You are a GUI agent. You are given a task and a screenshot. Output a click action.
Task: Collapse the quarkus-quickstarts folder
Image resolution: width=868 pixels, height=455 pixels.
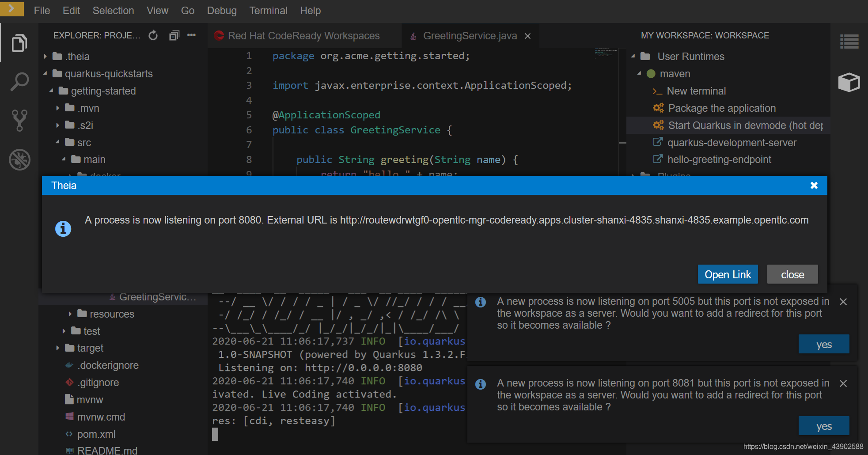coord(45,73)
